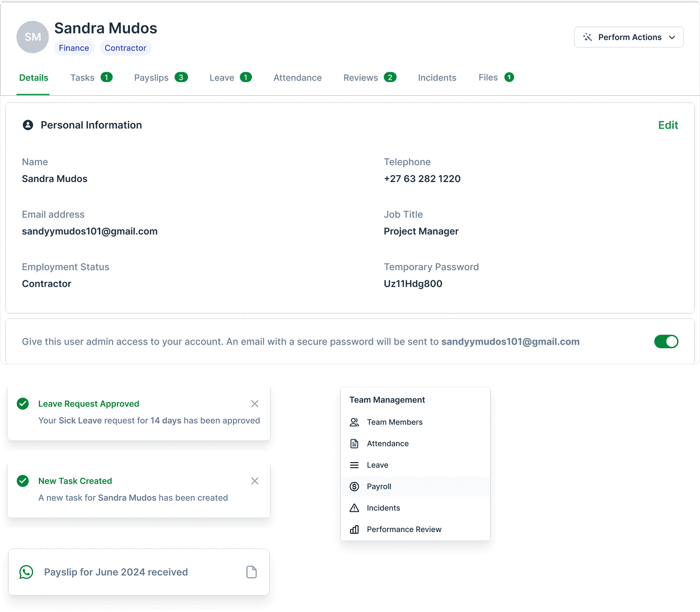Click the SM avatar thumbnail
Viewport: 700px width, 612px height.
(x=33, y=37)
